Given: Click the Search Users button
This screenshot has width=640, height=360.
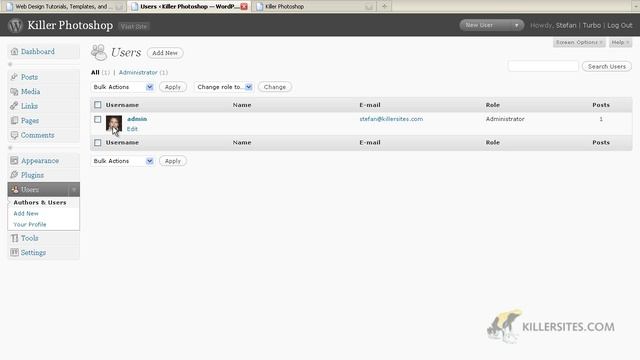Looking at the screenshot, I should [x=607, y=66].
